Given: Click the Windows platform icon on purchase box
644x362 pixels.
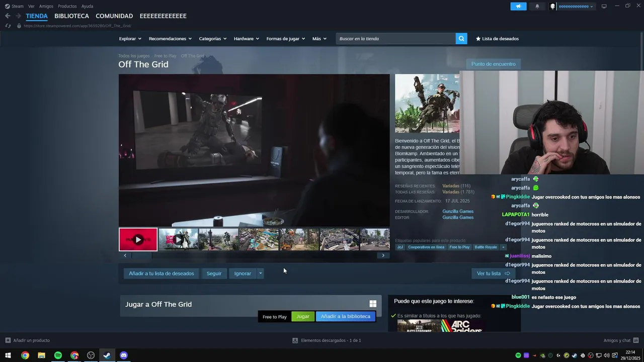Looking at the screenshot, I should pyautogui.click(x=373, y=304).
